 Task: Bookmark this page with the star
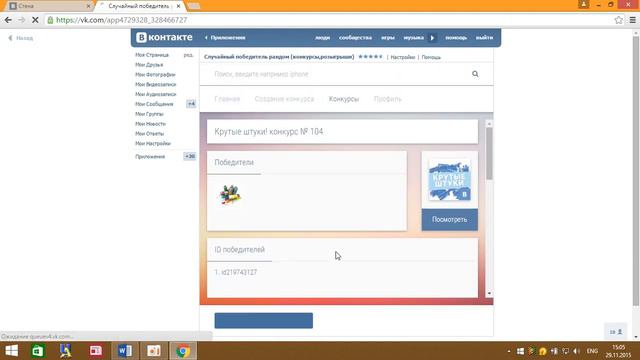(619, 20)
